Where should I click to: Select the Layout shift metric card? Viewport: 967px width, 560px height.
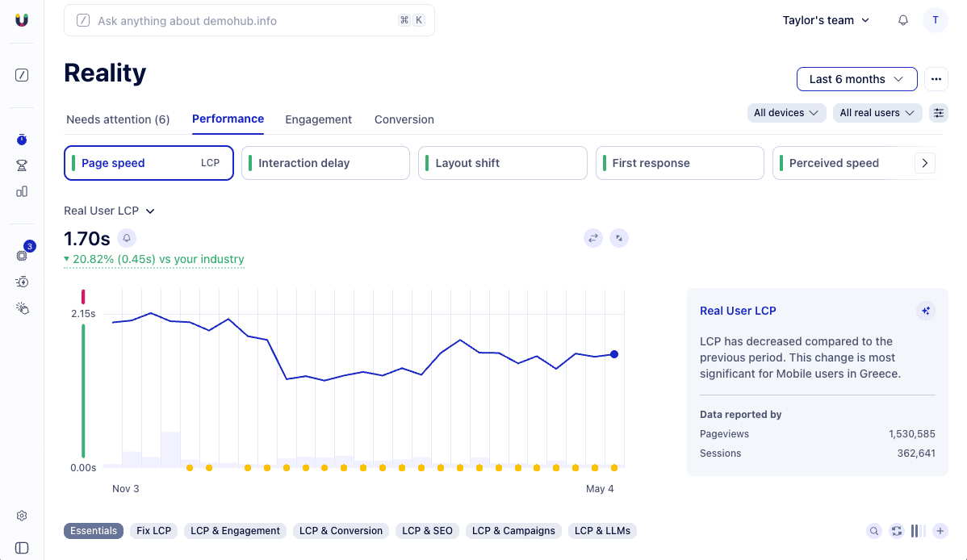click(x=503, y=163)
